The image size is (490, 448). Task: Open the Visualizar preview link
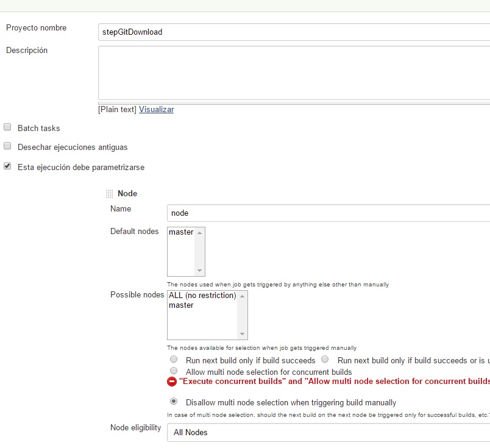156,110
